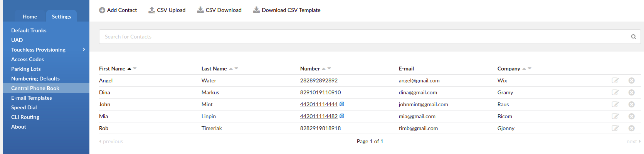
Task: Edit the Angel Water contact
Action: pyautogui.click(x=615, y=80)
